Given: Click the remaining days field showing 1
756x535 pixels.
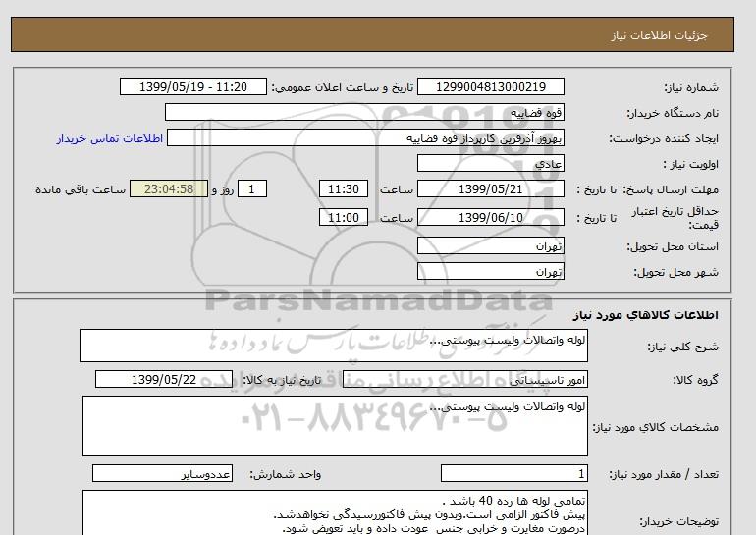Looking at the screenshot, I should click(252, 188).
